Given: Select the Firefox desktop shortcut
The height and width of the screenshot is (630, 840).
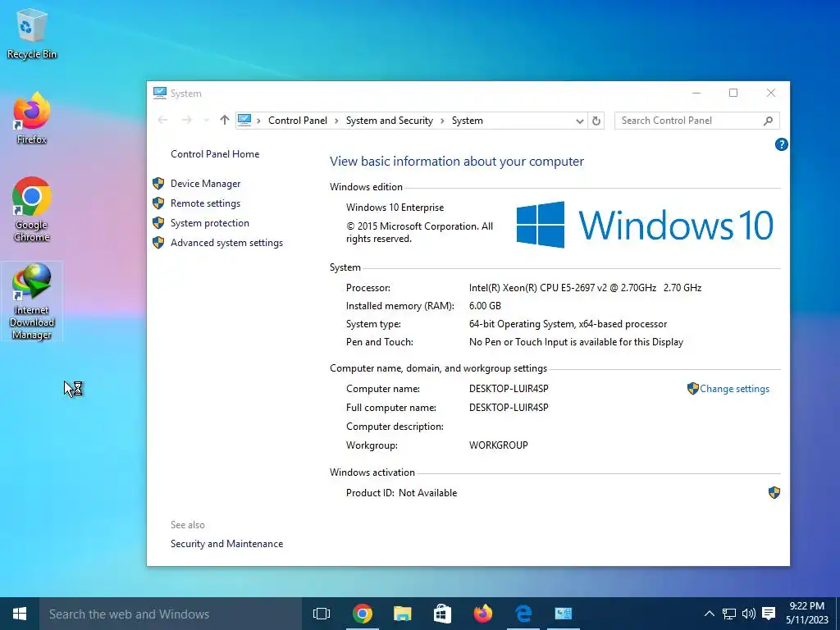Looking at the screenshot, I should pos(32,118).
